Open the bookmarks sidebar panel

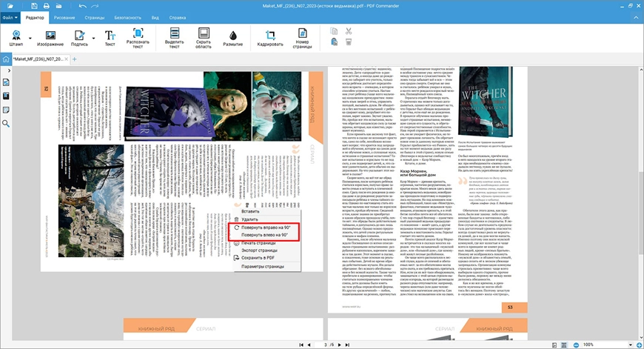(6, 96)
